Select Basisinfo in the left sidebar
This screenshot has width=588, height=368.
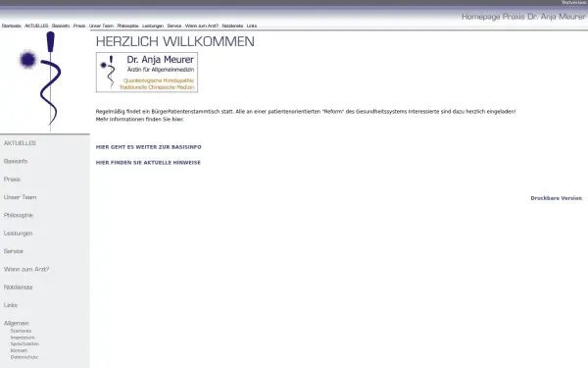[x=16, y=161]
